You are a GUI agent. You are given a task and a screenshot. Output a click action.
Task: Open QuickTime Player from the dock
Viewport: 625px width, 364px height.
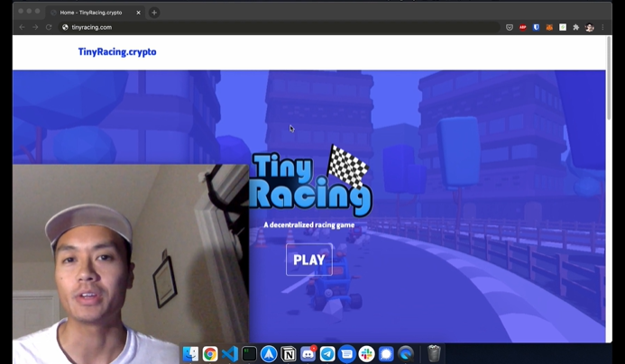[405, 354]
